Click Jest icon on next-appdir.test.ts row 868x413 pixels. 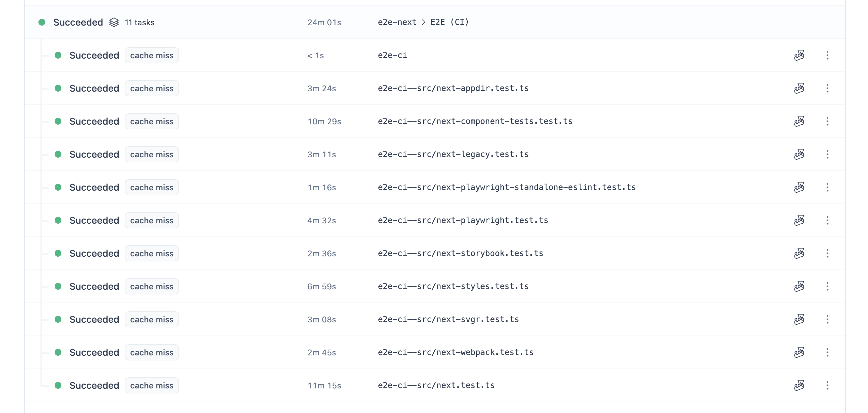[x=799, y=88]
